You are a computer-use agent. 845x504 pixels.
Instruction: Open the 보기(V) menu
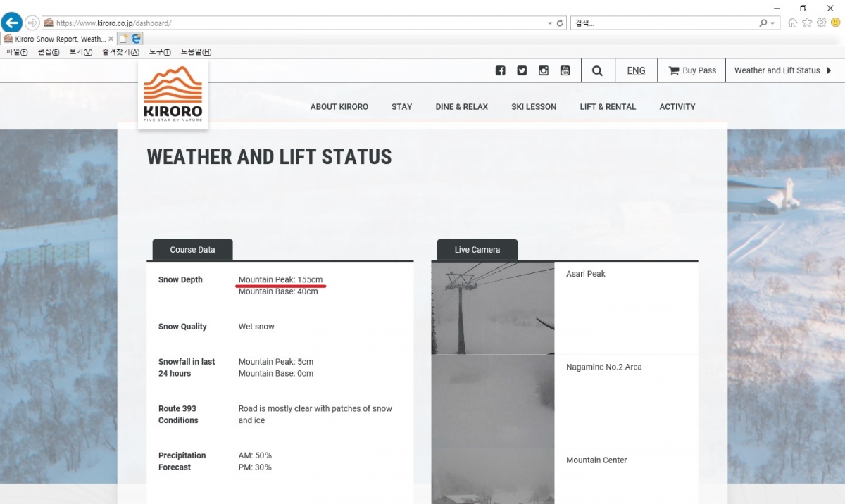click(81, 52)
